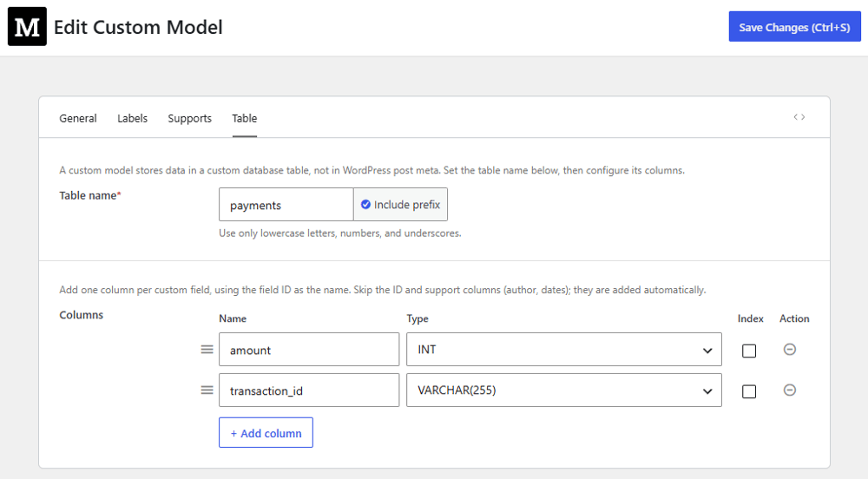Click the M logo icon

pos(27,27)
